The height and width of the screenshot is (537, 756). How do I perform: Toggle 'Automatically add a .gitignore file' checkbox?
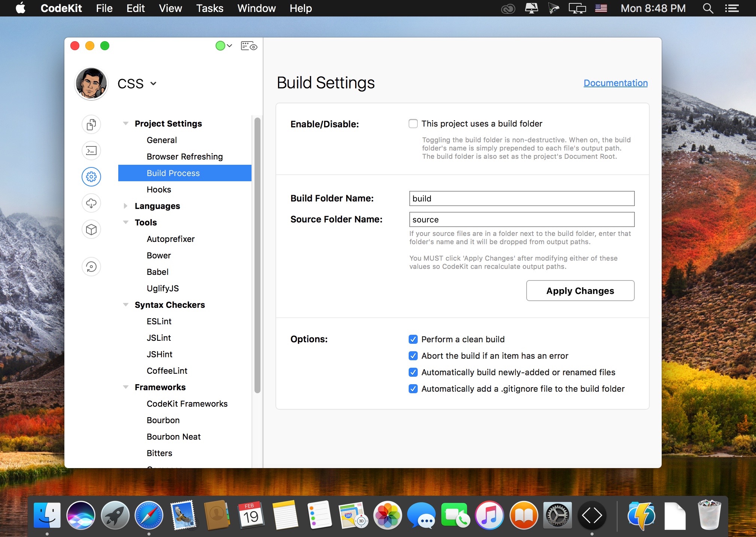pyautogui.click(x=413, y=389)
